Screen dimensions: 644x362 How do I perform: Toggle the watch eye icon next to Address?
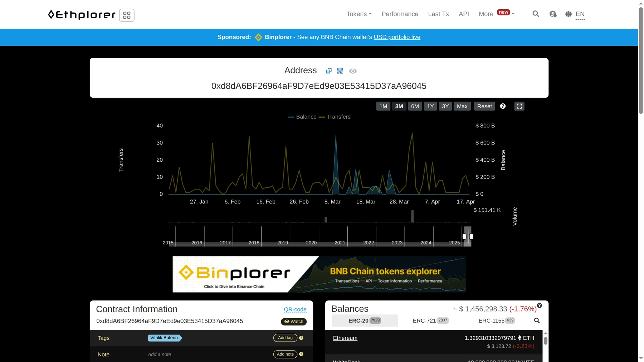(353, 71)
